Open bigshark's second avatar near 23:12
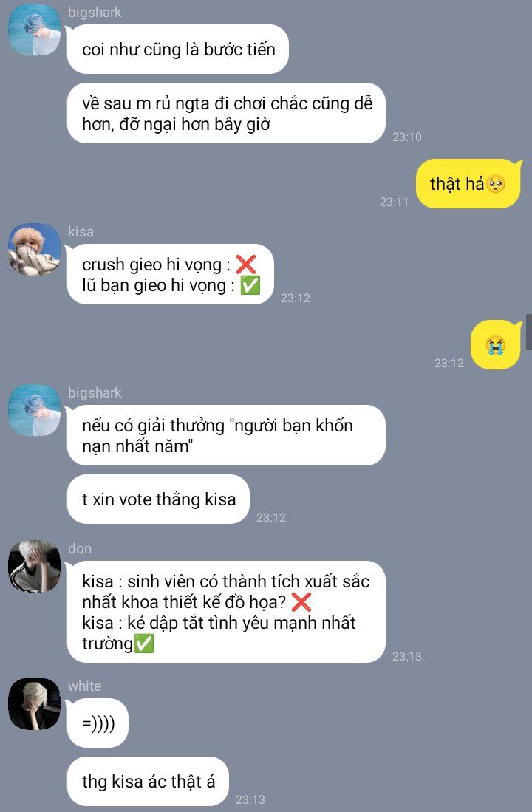The image size is (532, 812). (x=34, y=410)
